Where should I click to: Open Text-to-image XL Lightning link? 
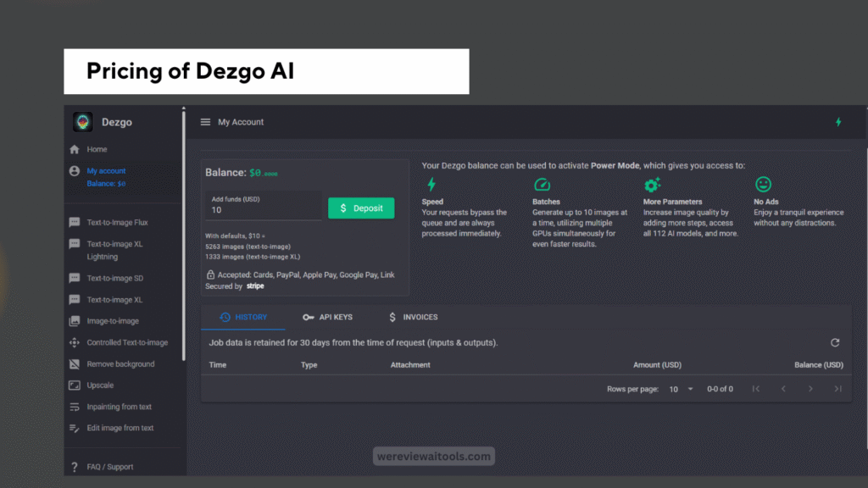click(114, 250)
